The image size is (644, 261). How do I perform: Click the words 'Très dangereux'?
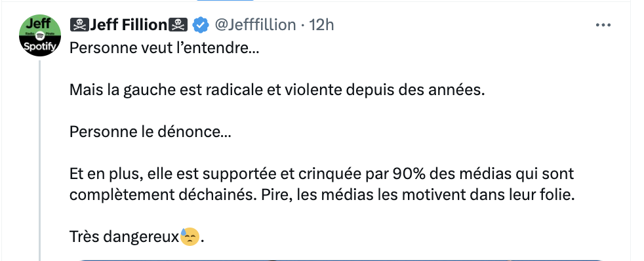click(x=125, y=237)
